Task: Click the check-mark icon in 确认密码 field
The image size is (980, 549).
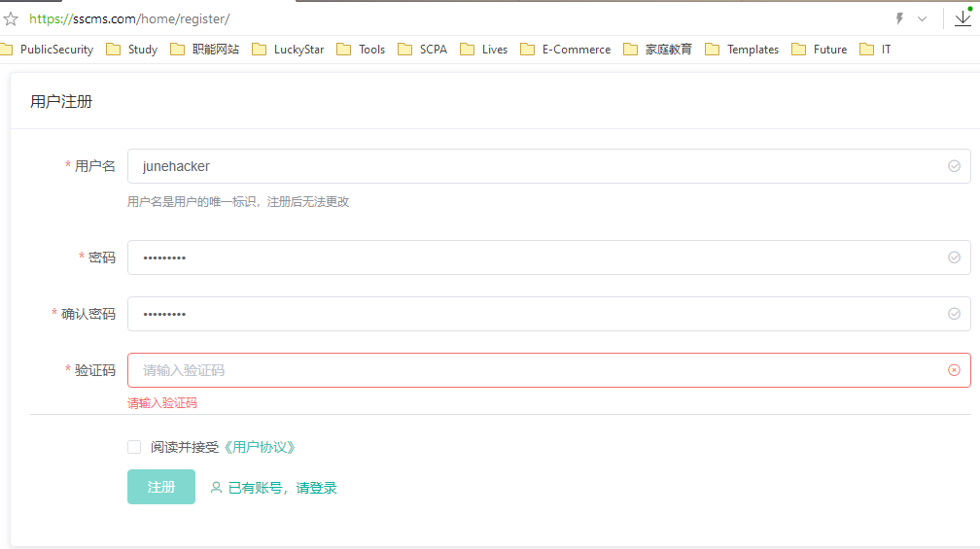Action: 954,314
